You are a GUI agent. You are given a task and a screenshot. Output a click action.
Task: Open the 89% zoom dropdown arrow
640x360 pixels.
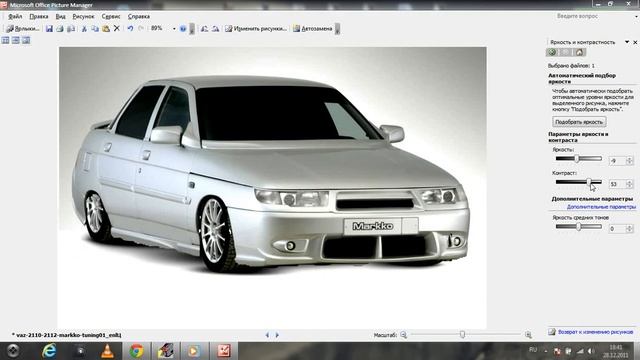click(x=174, y=29)
